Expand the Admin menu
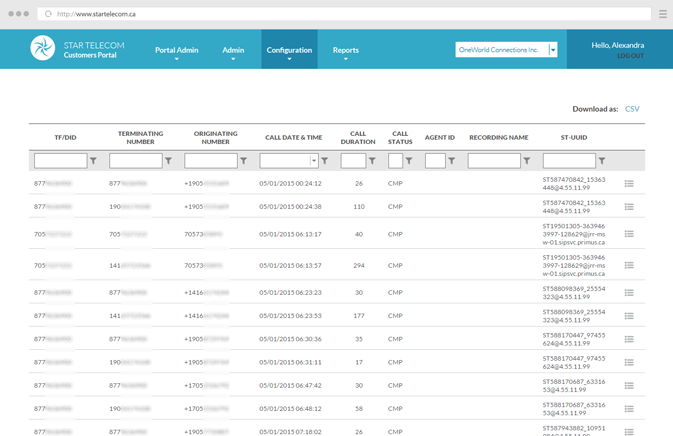The image size is (673, 436). pos(233,51)
